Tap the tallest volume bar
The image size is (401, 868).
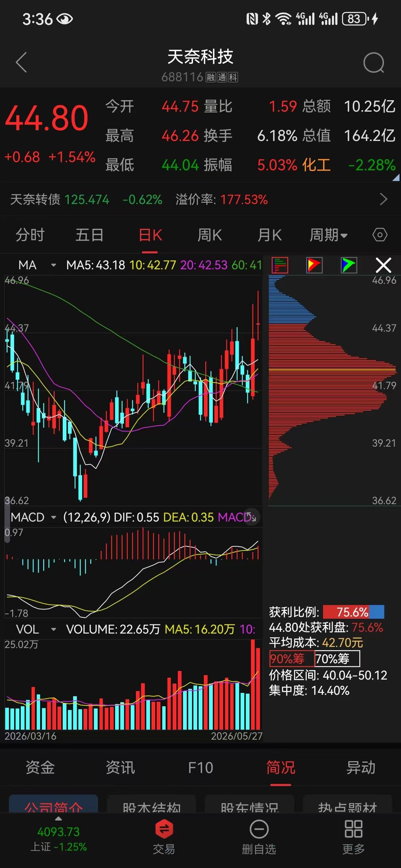(x=253, y=685)
